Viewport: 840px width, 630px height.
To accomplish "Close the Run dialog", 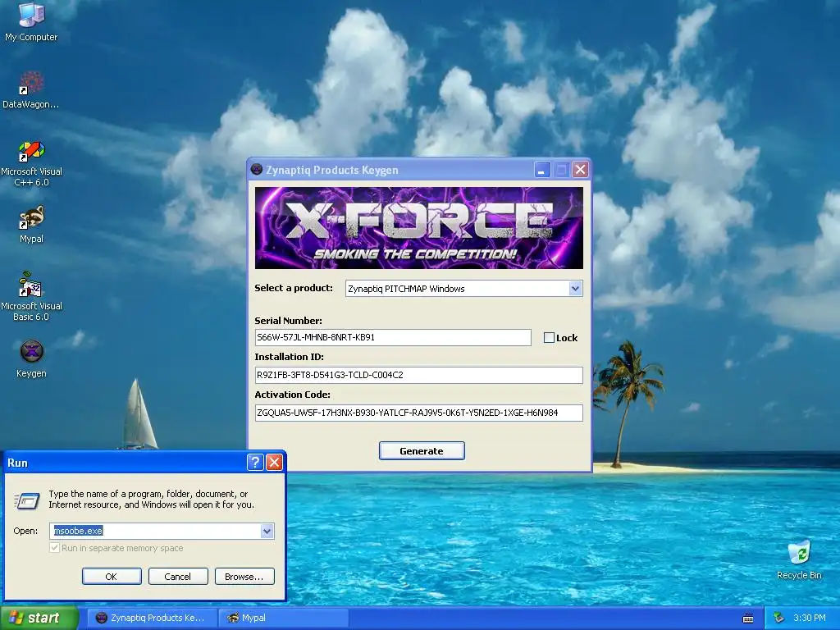I will coord(274,463).
